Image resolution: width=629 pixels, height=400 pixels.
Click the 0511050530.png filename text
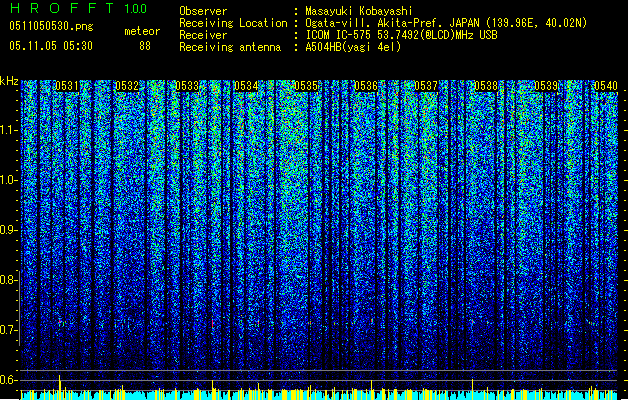pyautogui.click(x=51, y=26)
